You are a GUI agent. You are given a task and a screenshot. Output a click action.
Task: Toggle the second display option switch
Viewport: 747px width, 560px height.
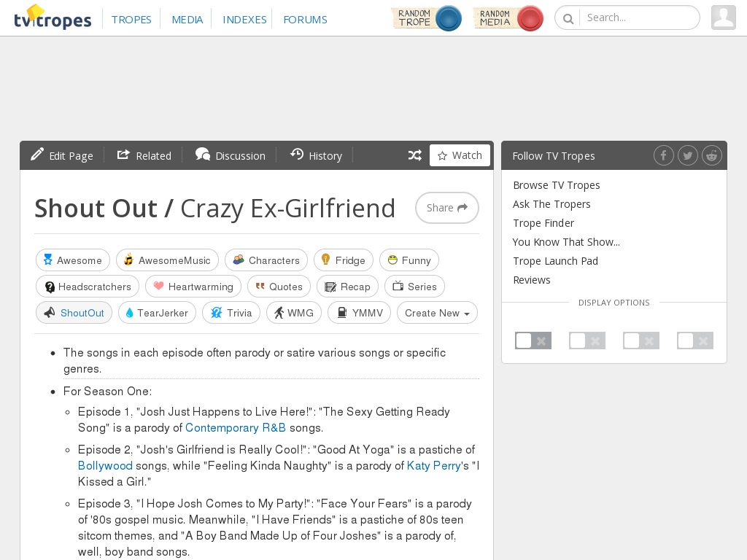pos(587,341)
